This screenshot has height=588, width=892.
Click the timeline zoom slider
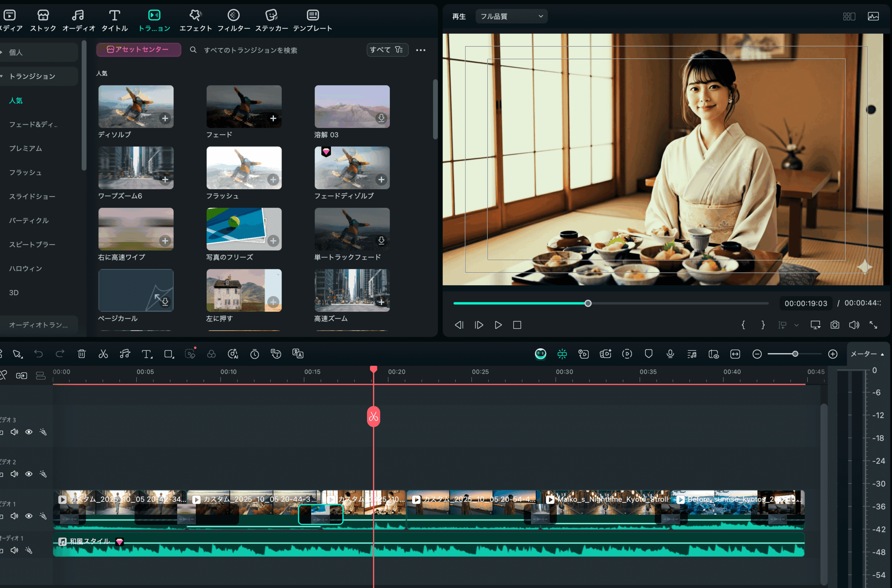coord(794,354)
